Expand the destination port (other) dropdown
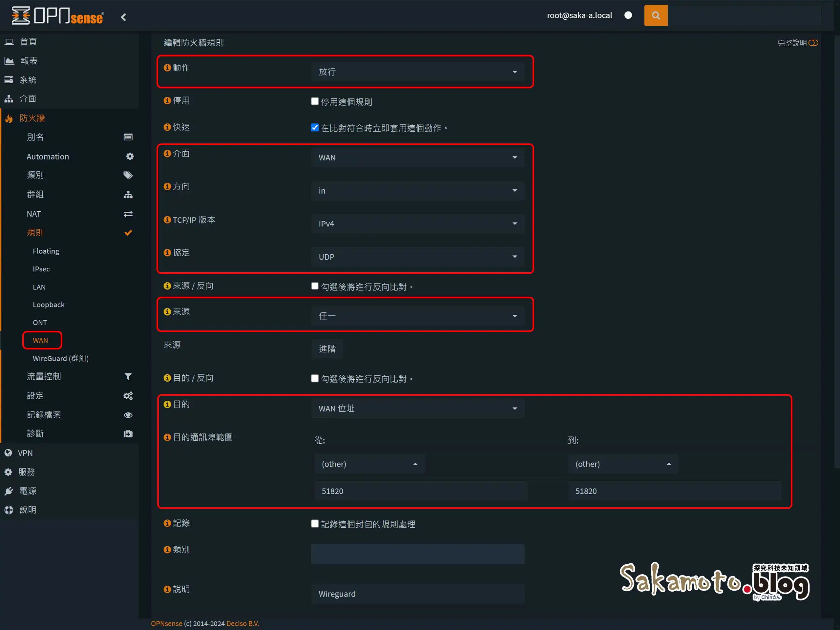Viewport: 840px width, 630px height. pyautogui.click(x=369, y=464)
